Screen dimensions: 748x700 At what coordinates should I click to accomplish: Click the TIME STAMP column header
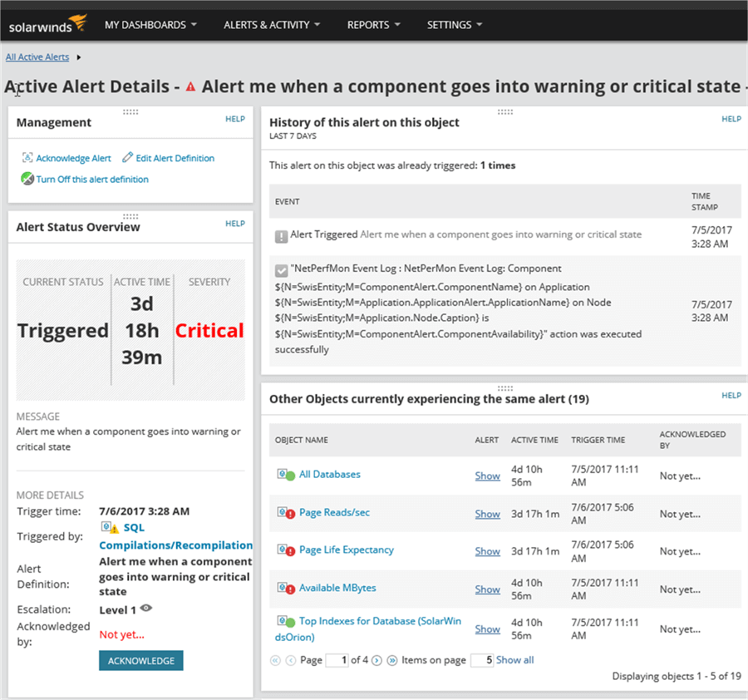point(705,201)
